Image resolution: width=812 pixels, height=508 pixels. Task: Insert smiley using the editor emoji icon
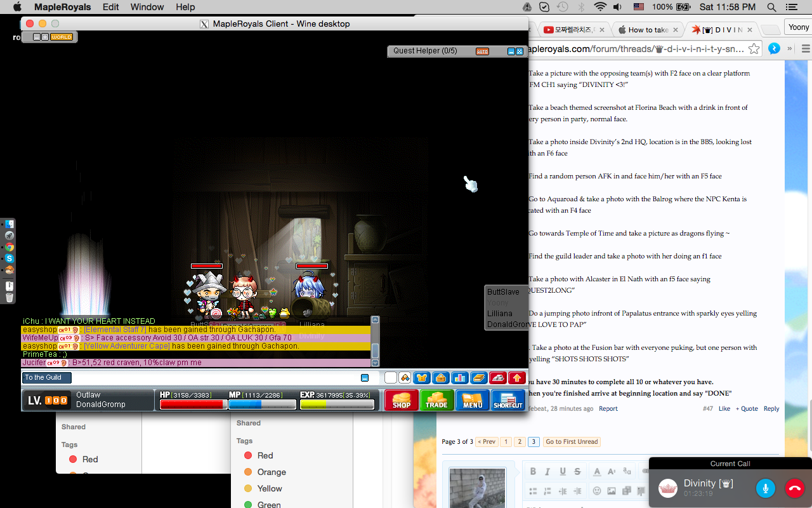[597, 491]
